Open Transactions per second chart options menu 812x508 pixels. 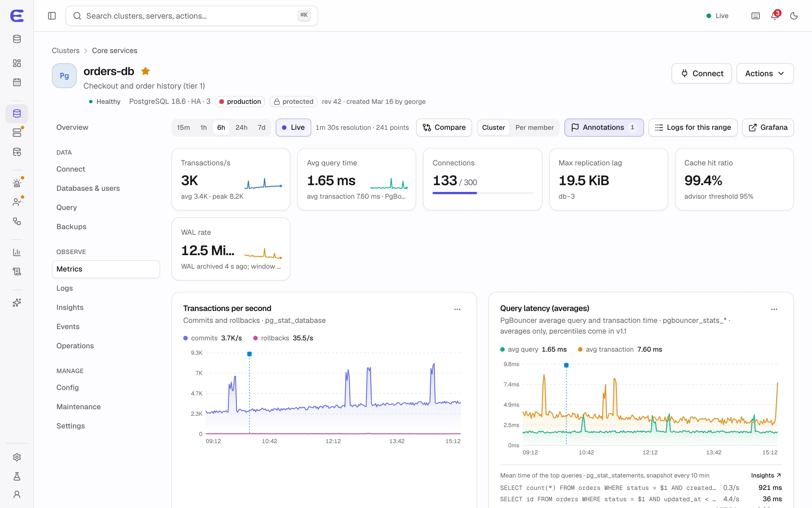tap(457, 309)
